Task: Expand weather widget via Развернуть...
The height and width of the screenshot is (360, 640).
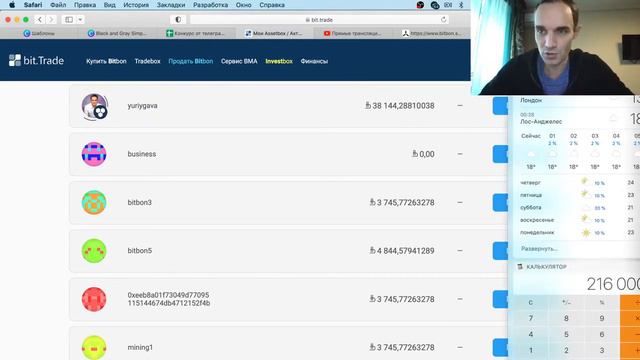Action: tap(539, 249)
